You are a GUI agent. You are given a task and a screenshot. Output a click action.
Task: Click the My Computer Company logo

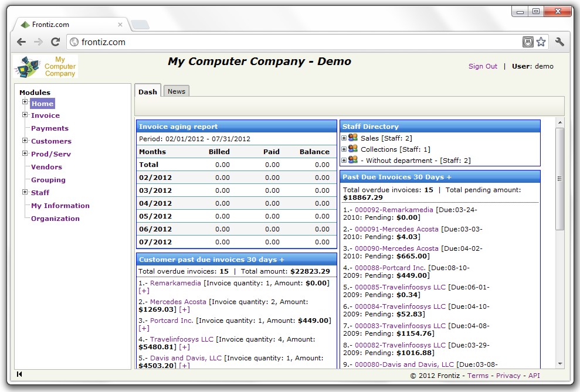[46, 67]
